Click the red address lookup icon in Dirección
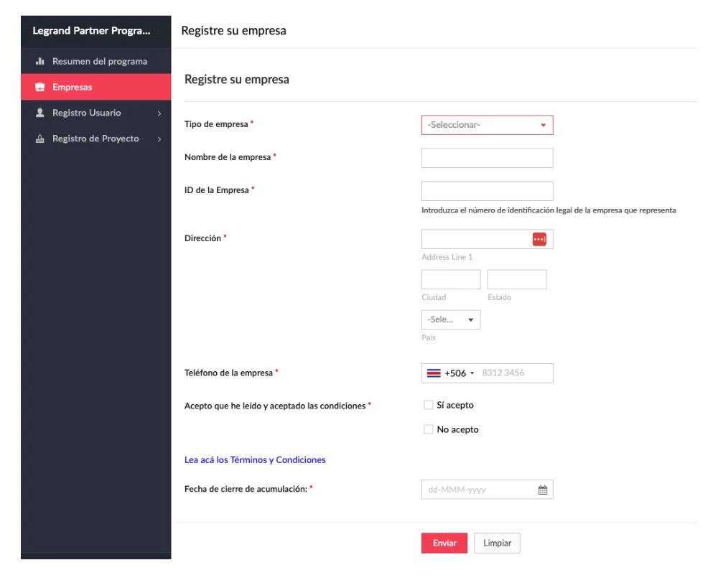718x588 pixels. [539, 239]
